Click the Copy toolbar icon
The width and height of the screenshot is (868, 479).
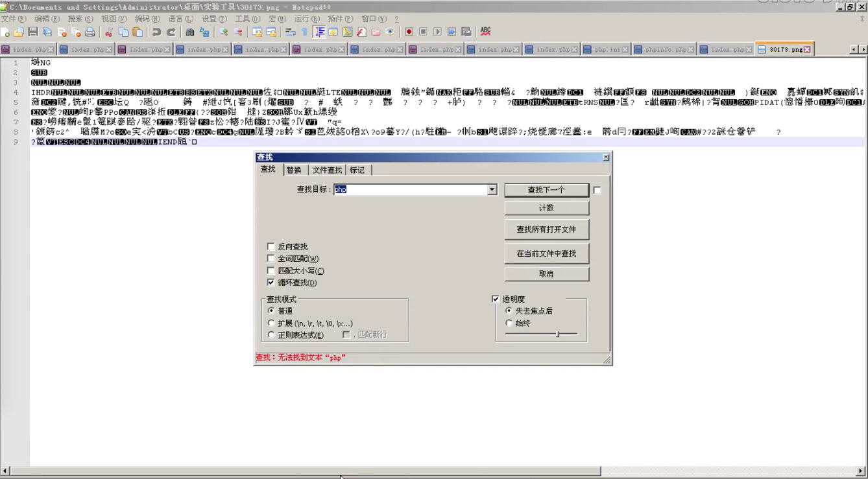123,32
